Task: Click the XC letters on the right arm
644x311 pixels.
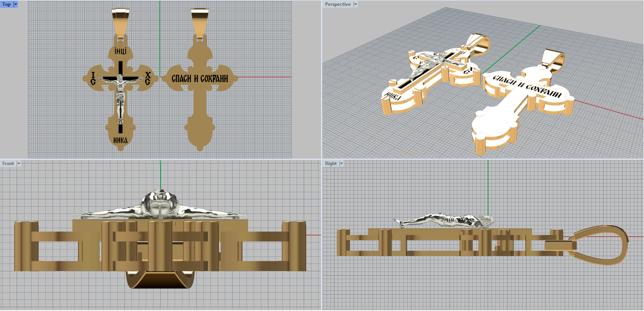Action: pos(148,79)
